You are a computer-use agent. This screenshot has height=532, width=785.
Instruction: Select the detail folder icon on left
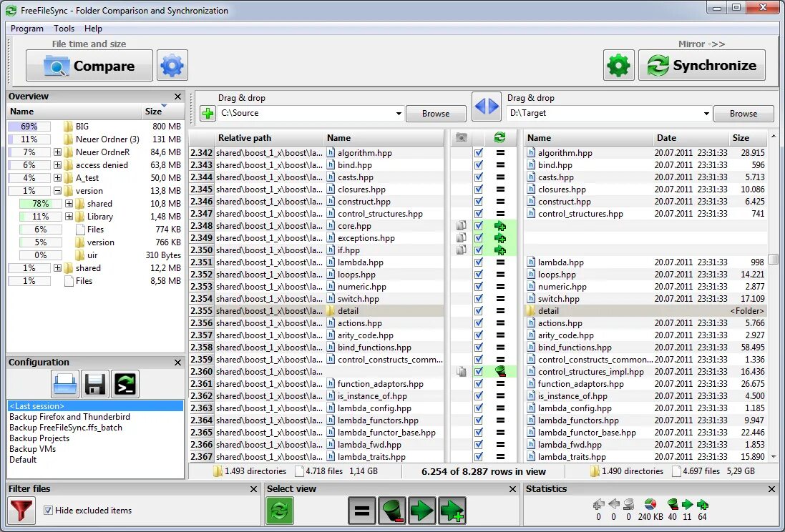click(x=331, y=311)
